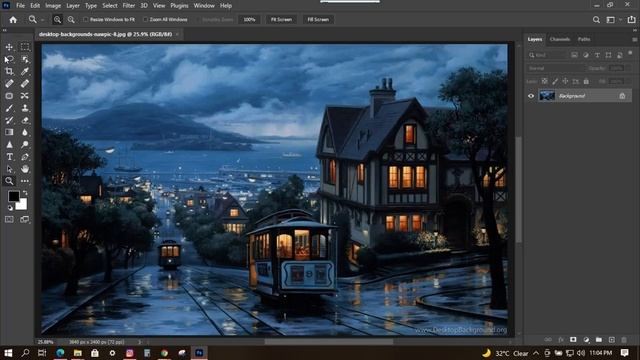This screenshot has width=640, height=360.
Task: Open the Opacity slider arrow
Action: pyautogui.click(x=629, y=68)
